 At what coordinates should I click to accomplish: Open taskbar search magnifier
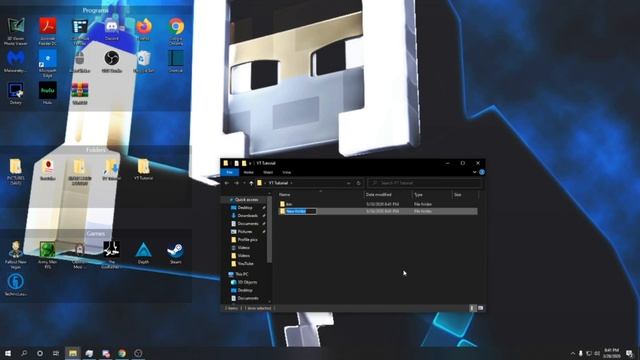point(24,353)
